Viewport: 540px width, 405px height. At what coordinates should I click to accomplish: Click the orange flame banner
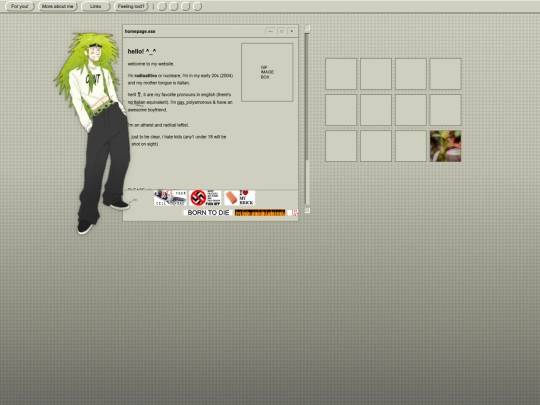point(260,213)
